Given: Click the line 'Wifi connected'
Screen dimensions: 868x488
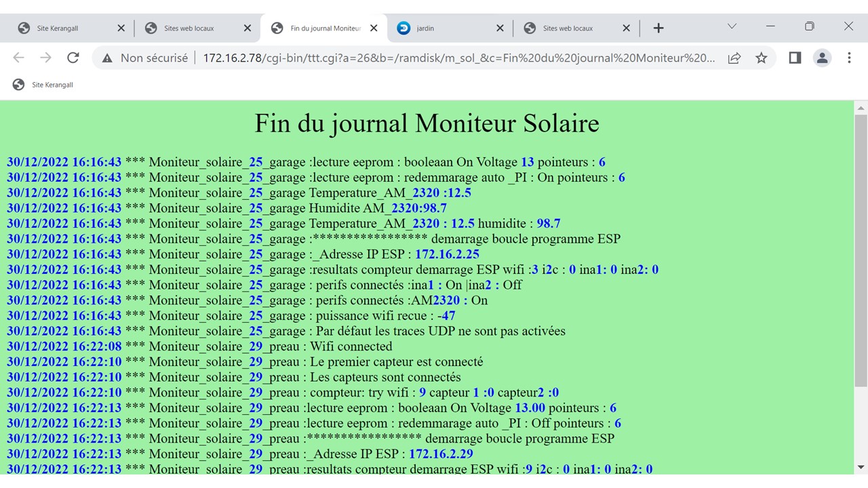Looking at the screenshot, I should (199, 346).
